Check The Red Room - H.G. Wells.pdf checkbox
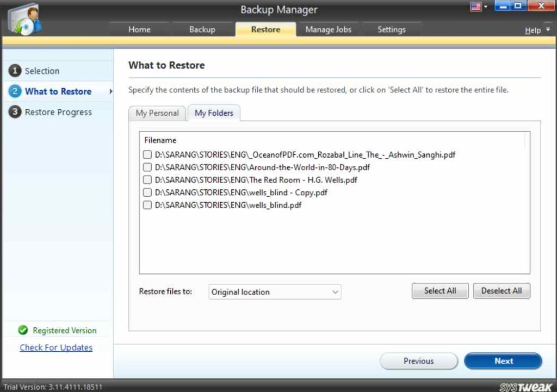This screenshot has height=392, width=557. pyautogui.click(x=147, y=179)
